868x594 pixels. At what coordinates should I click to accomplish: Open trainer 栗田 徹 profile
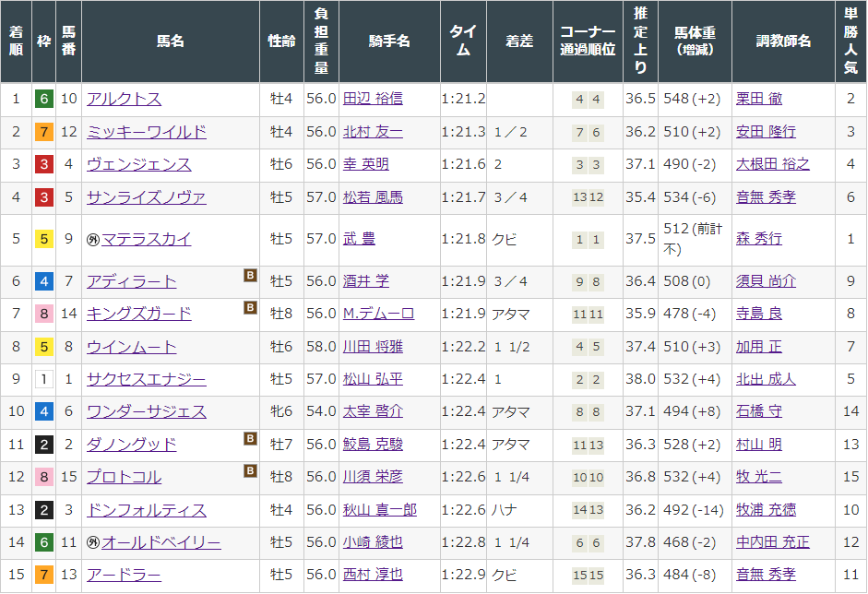point(759,99)
